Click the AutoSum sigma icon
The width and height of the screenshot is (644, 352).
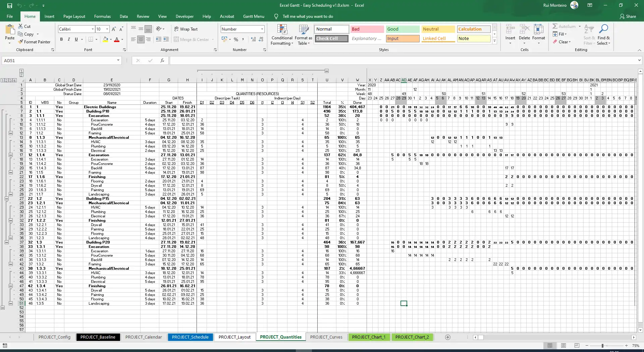(555, 26)
